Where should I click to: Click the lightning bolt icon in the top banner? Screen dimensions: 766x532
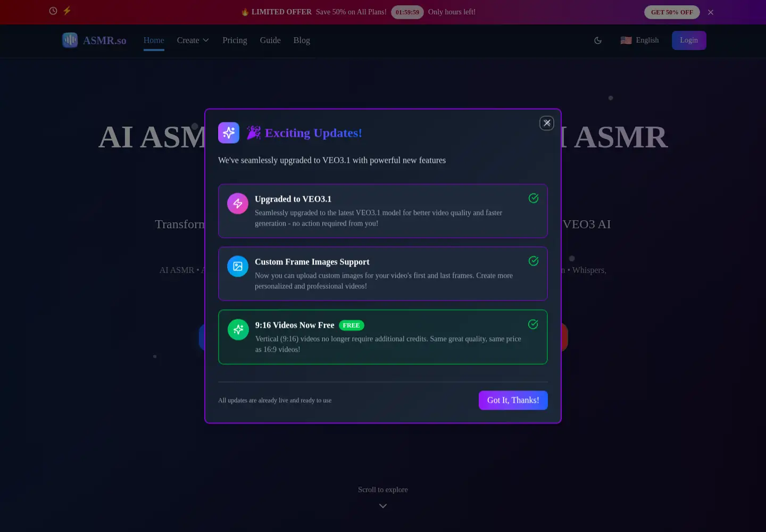coord(67,11)
